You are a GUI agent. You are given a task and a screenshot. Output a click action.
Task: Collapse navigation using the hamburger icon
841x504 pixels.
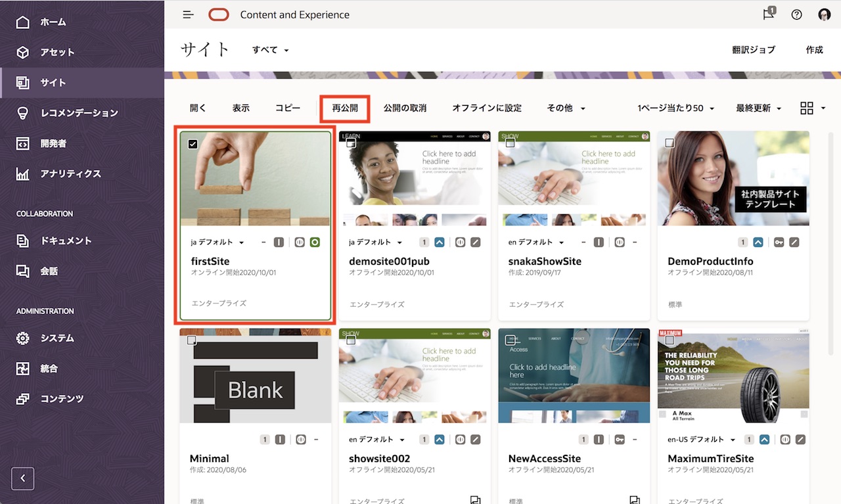188,14
